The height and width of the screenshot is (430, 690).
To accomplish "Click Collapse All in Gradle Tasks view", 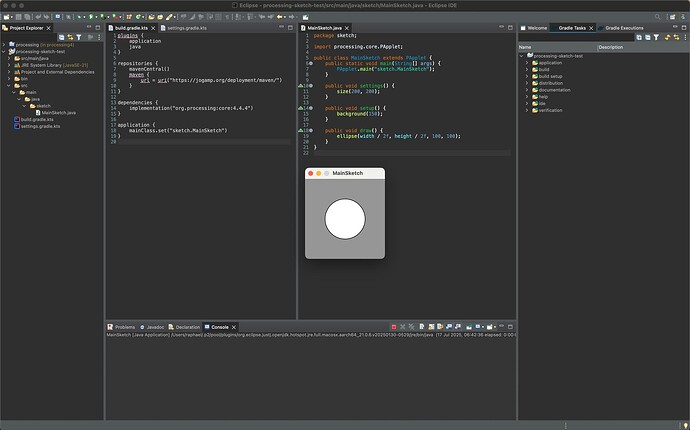I will pos(648,37).
